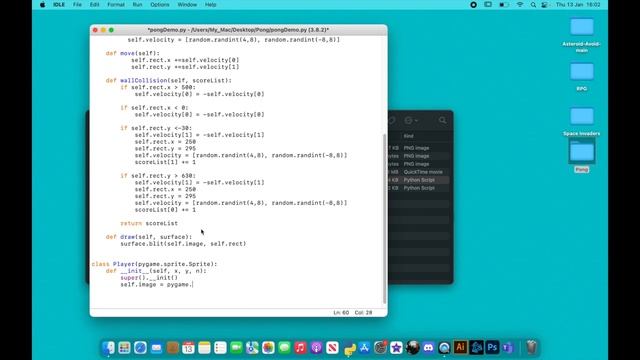Screen dimensions: 640x360
Task: Open Control Center in menu bar
Action: click(x=544, y=4)
